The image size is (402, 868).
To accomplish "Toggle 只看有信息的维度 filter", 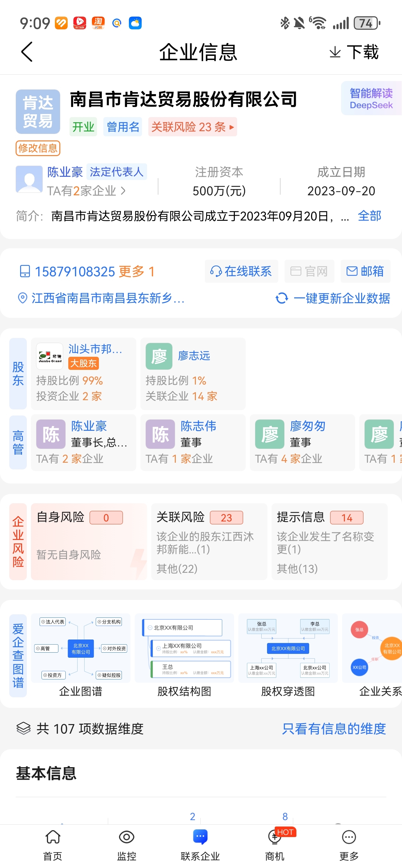I will [334, 729].
